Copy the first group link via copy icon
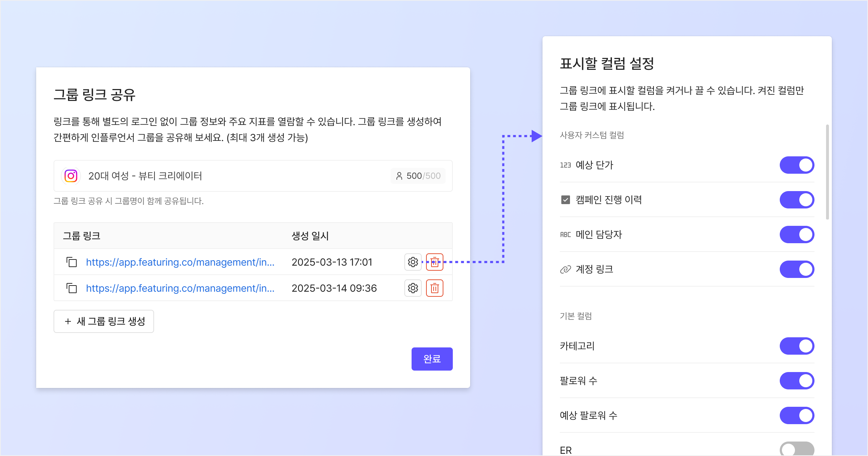868x456 pixels. click(72, 262)
